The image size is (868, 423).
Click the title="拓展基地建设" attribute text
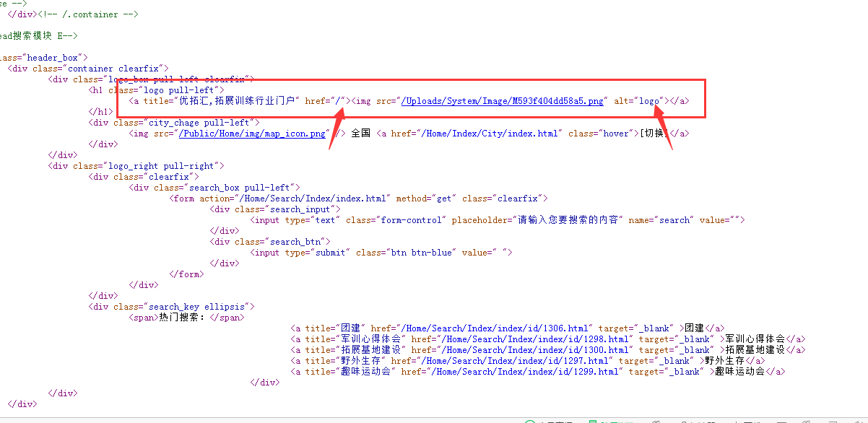[355, 350]
